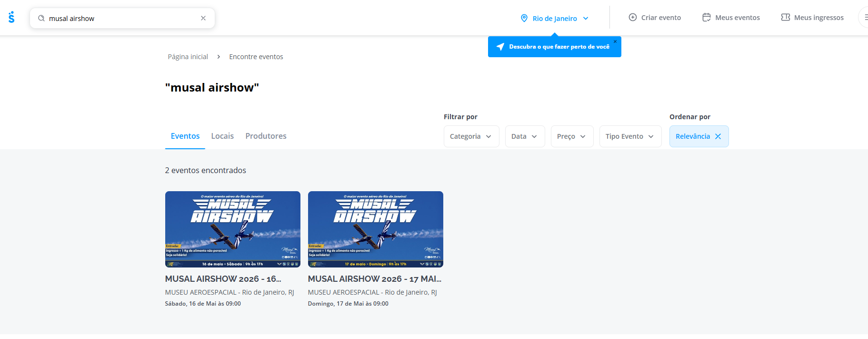Switch to the Produtores tab
The height and width of the screenshot is (339, 868).
(266, 136)
